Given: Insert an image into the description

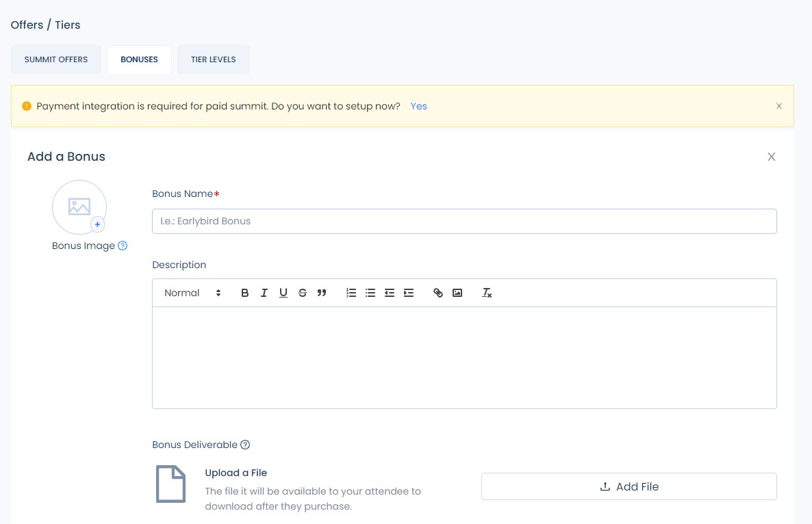Looking at the screenshot, I should pyautogui.click(x=457, y=293).
